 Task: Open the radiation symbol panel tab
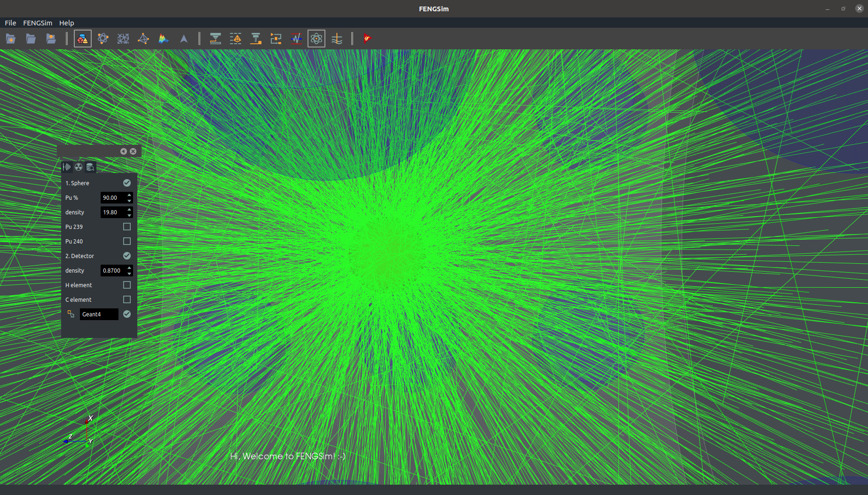(79, 167)
